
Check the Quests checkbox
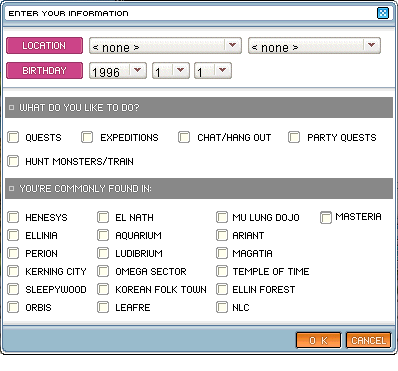point(13,137)
